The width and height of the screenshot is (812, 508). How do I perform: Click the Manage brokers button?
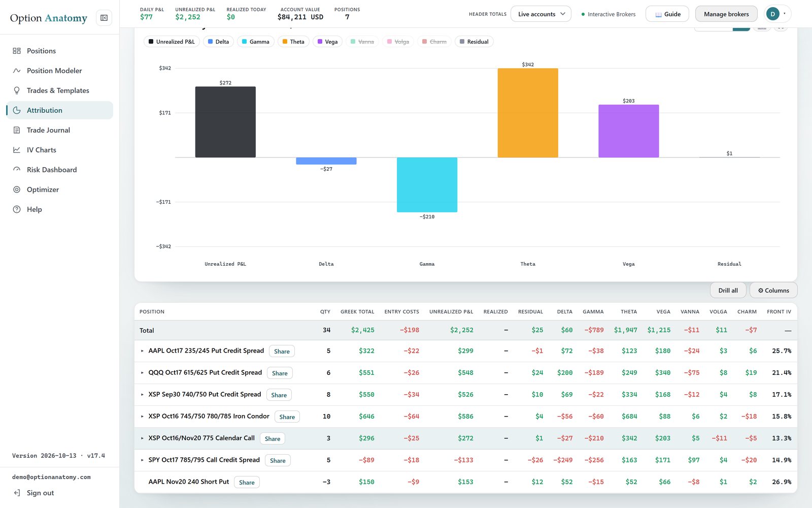coord(726,14)
